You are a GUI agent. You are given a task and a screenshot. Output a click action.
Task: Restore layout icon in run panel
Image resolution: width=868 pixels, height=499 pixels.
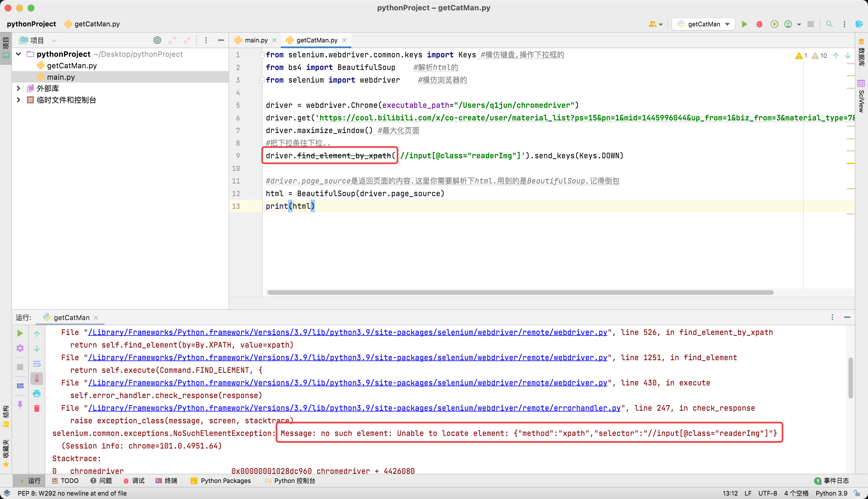20,385
